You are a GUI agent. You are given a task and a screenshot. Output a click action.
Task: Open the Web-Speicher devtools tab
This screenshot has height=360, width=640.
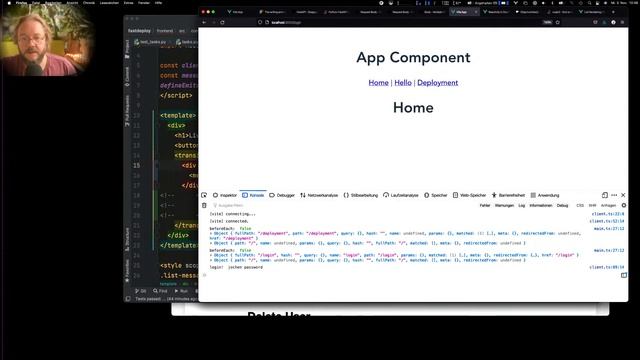[469, 195]
